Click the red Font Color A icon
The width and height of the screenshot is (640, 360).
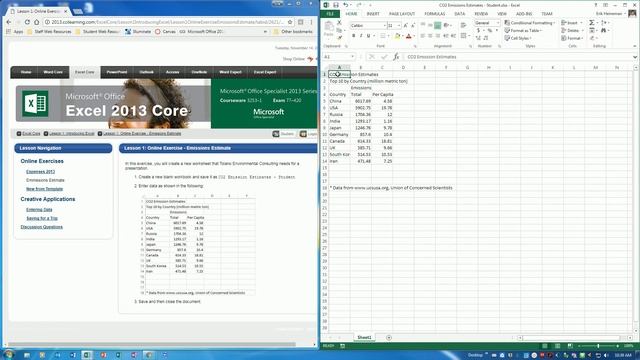409,36
